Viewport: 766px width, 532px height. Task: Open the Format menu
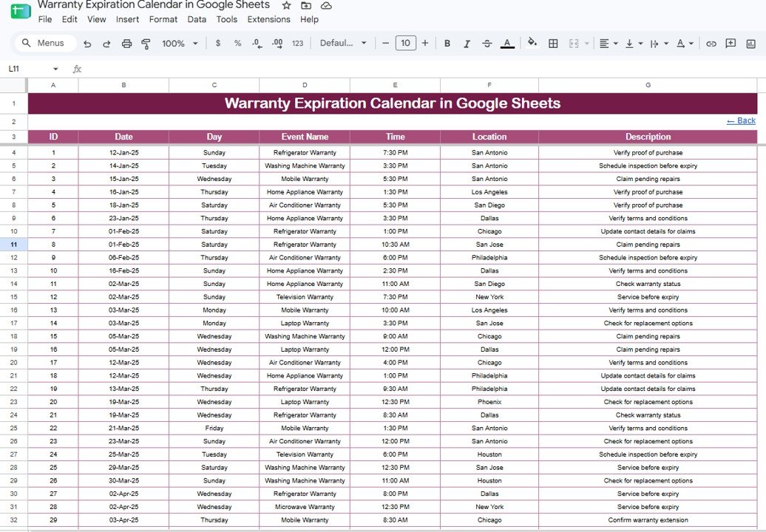tap(163, 19)
